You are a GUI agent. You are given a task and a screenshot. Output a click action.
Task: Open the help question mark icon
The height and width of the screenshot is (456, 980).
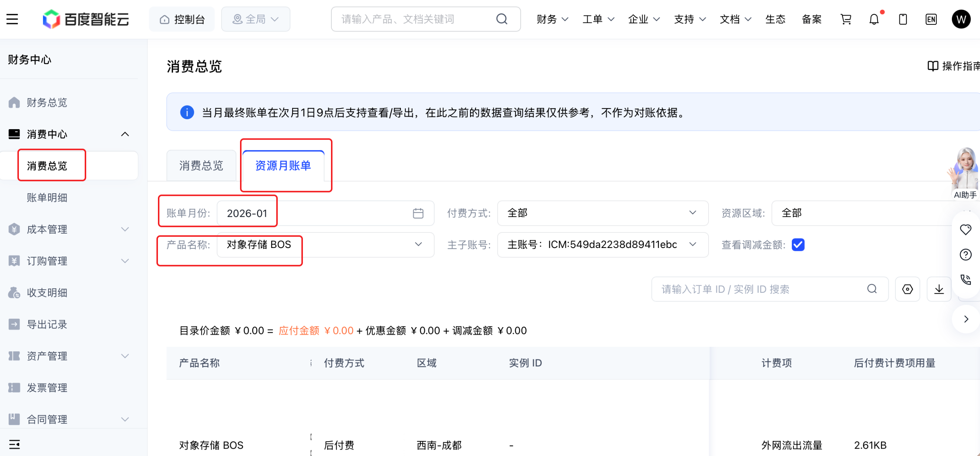click(966, 255)
